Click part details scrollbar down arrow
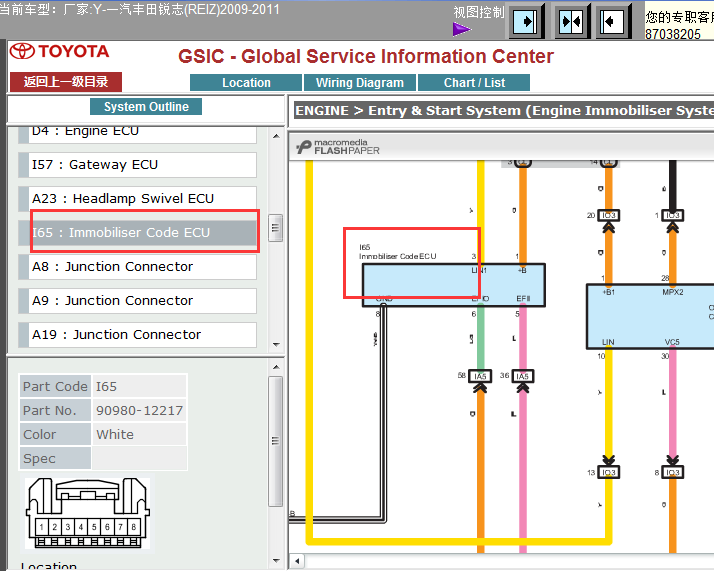 [276, 561]
